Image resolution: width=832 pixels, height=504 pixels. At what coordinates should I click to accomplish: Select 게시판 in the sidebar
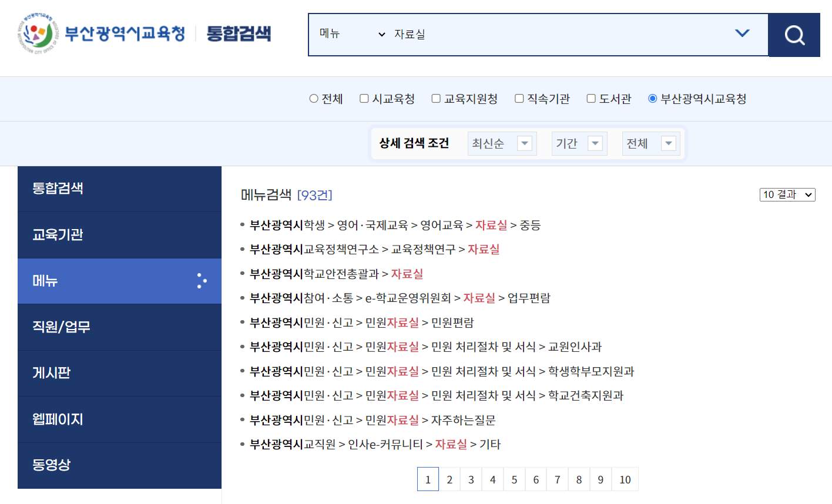[x=119, y=373]
